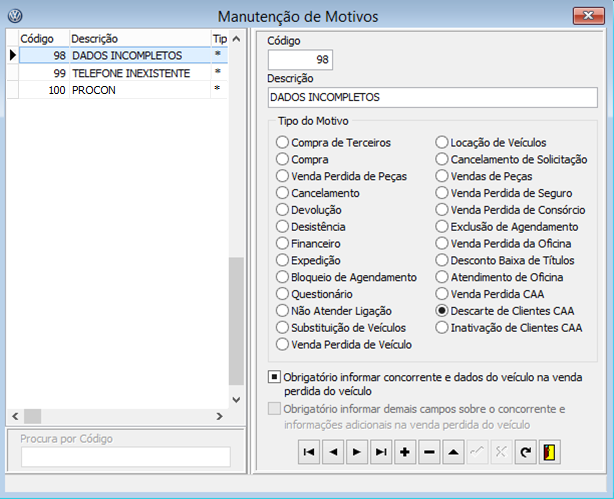Select Venda Perdida CAA option
614x499 pixels.
coord(490,294)
